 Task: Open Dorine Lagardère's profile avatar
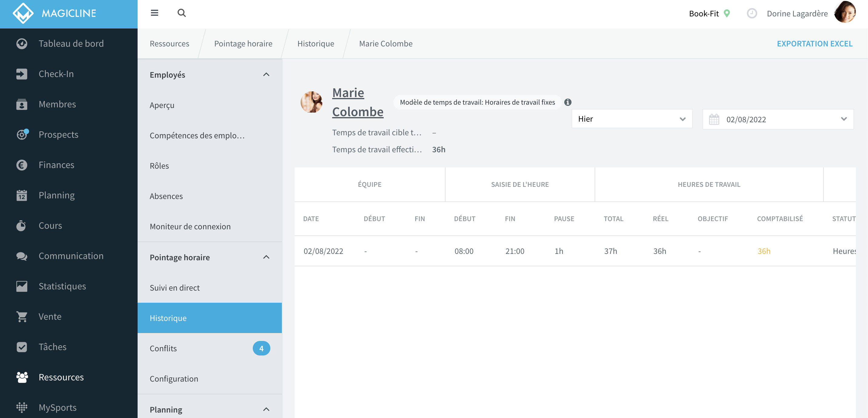click(x=845, y=12)
